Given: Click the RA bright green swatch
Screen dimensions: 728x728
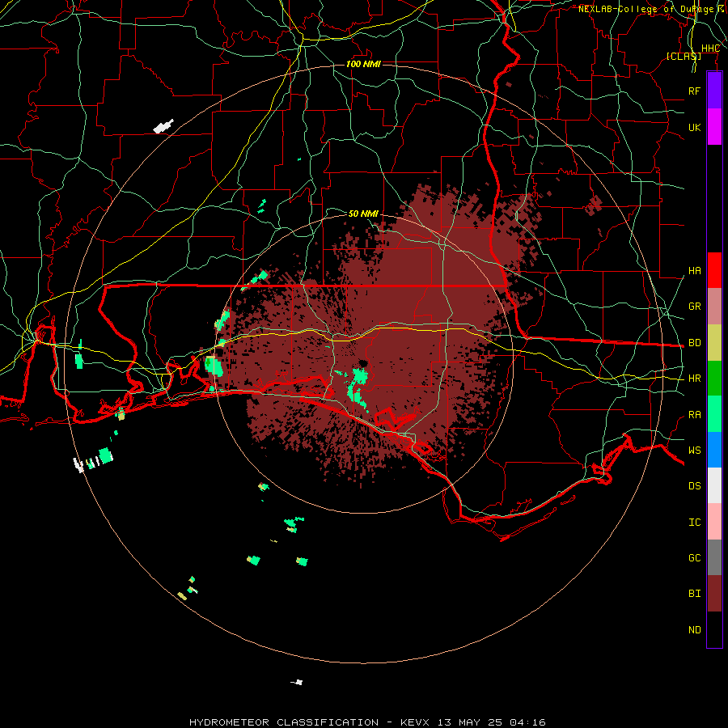Looking at the screenshot, I should [x=714, y=414].
